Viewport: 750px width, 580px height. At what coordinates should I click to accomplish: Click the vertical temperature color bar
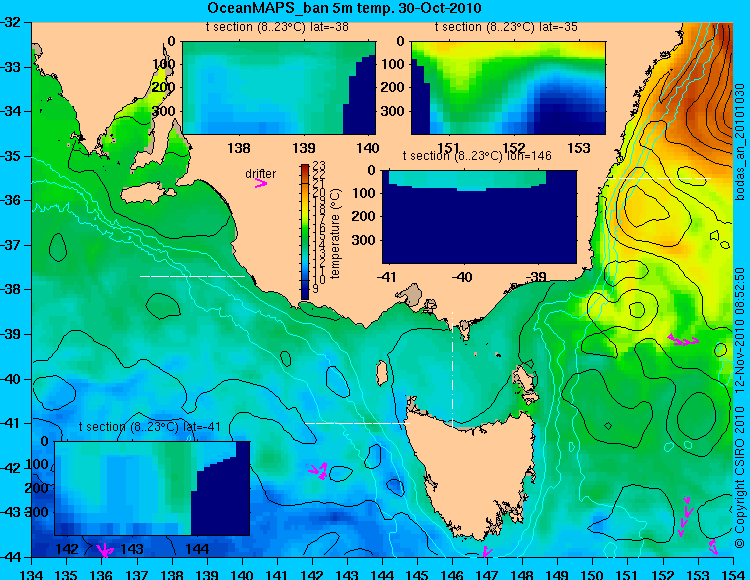click(x=305, y=232)
